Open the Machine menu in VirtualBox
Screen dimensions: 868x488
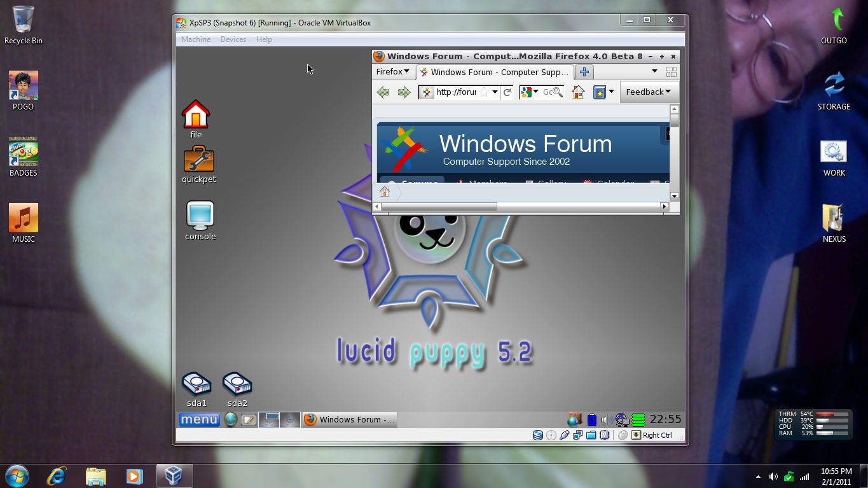[196, 39]
